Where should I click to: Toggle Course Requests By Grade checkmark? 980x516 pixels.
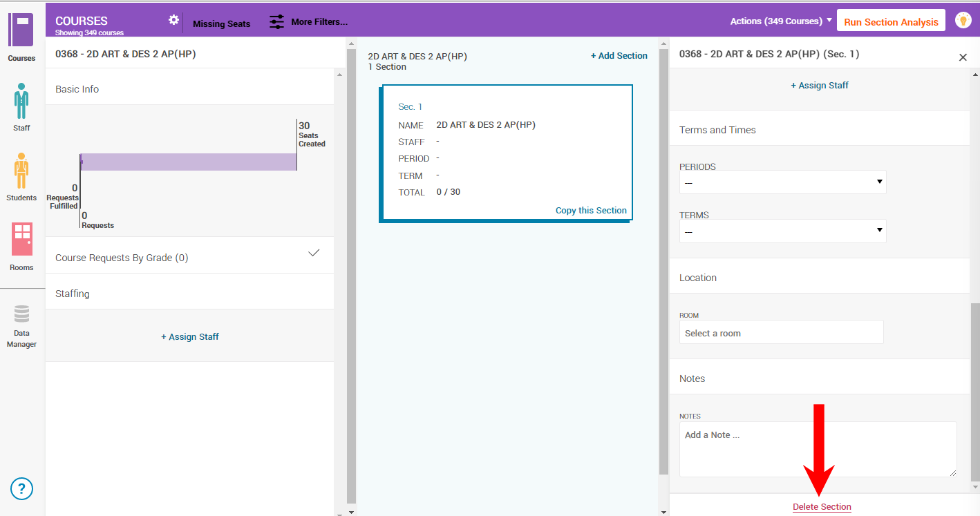pos(314,253)
